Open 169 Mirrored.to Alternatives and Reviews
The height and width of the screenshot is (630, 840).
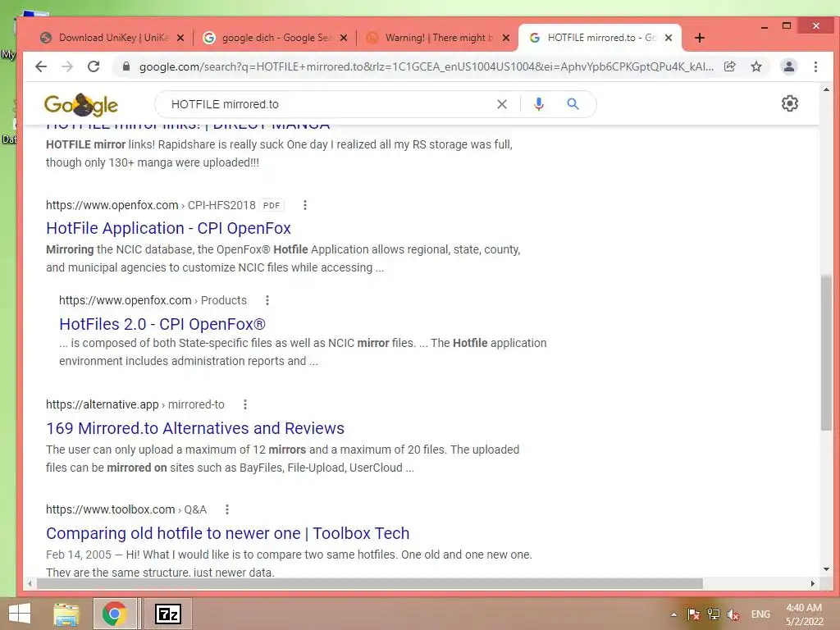pos(195,428)
